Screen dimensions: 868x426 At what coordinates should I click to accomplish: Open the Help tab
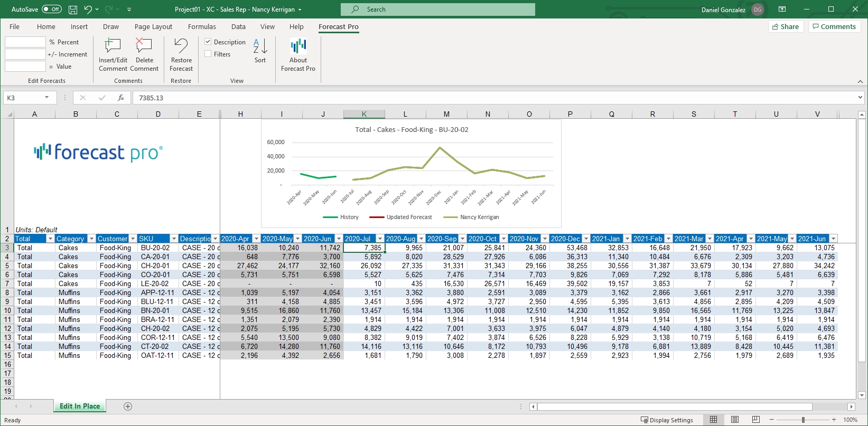pos(296,26)
